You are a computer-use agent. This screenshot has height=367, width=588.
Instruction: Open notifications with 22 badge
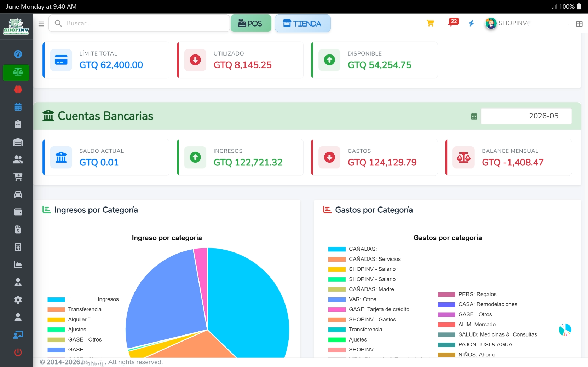[453, 22]
